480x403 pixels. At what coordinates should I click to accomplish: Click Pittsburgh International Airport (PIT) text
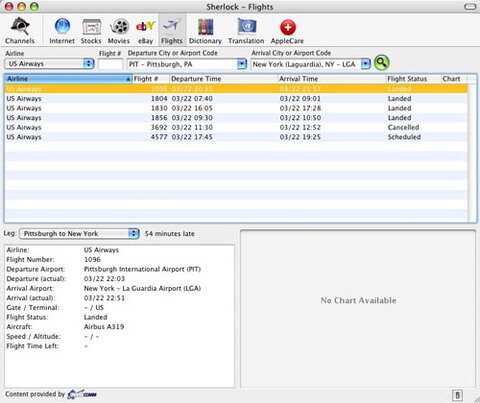pos(142,269)
